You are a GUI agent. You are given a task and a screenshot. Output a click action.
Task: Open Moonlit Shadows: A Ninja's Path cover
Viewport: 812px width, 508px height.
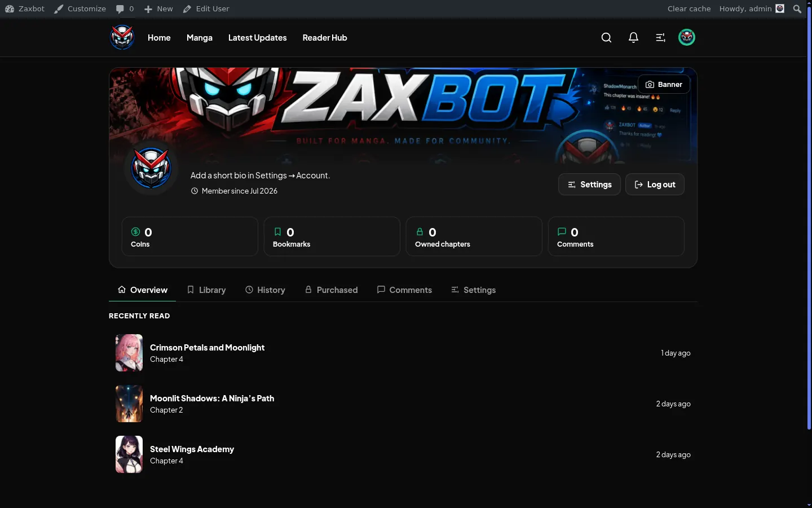129,404
